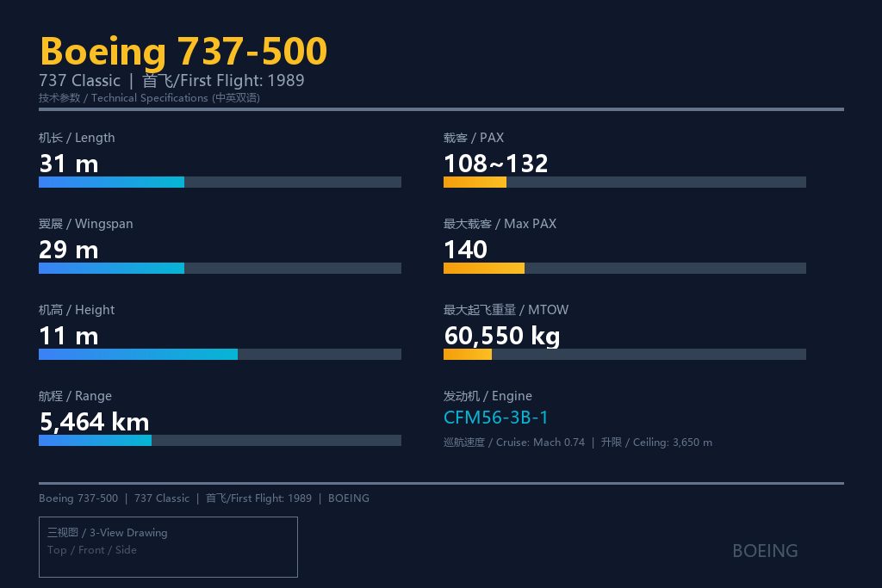Click the 3-View Drawing box
The image size is (882, 588).
click(168, 547)
